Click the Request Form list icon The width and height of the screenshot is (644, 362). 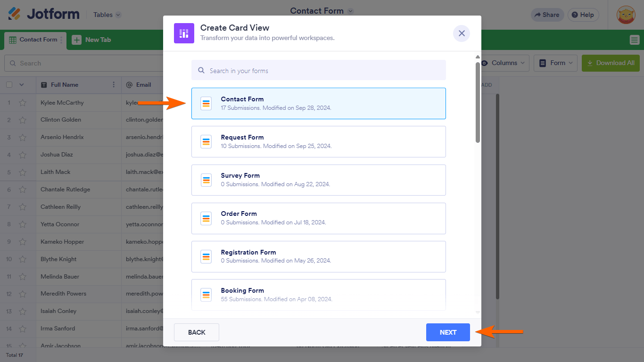[x=206, y=141]
